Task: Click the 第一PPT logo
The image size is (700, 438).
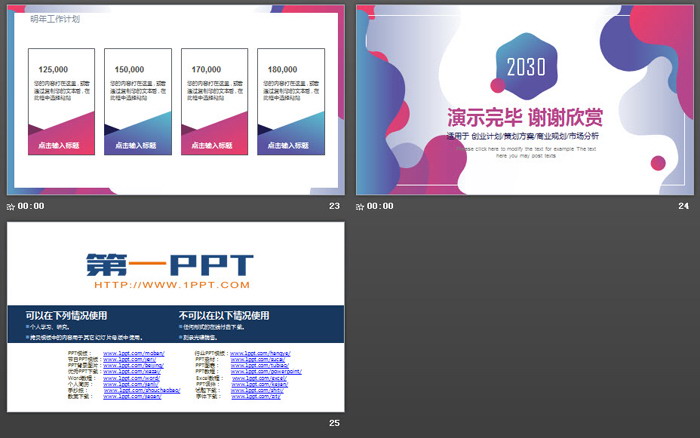Action: 170,265
